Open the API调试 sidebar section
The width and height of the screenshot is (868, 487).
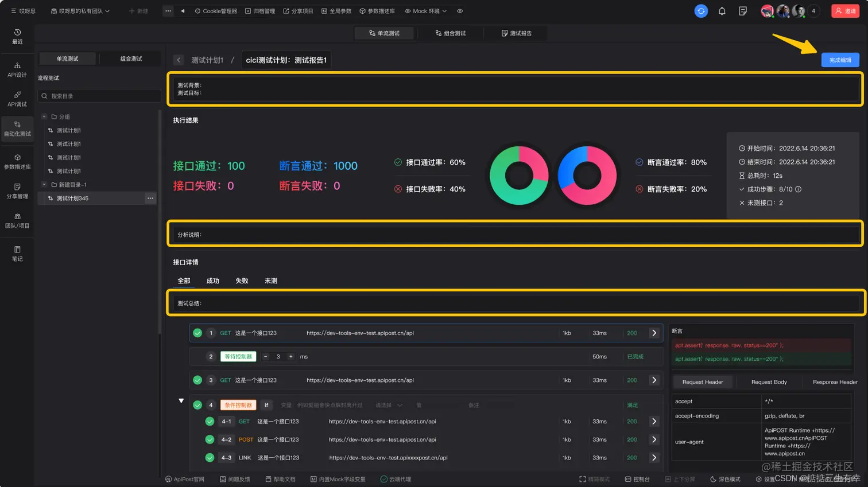tap(17, 99)
